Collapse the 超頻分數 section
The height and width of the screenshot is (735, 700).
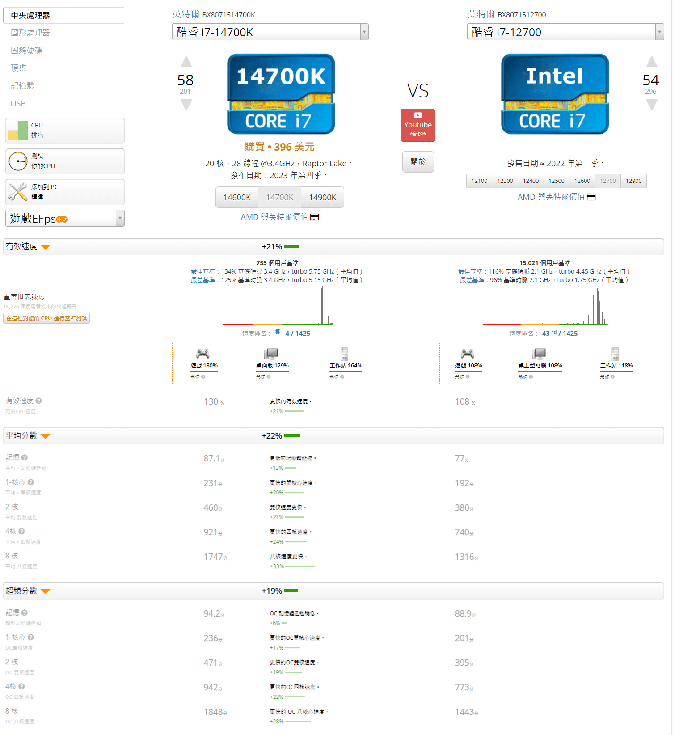point(46,591)
